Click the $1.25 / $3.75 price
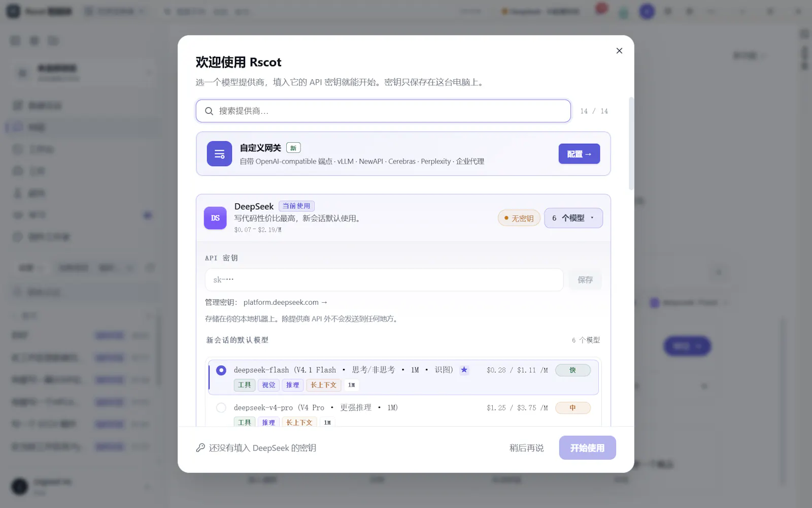 point(517,408)
